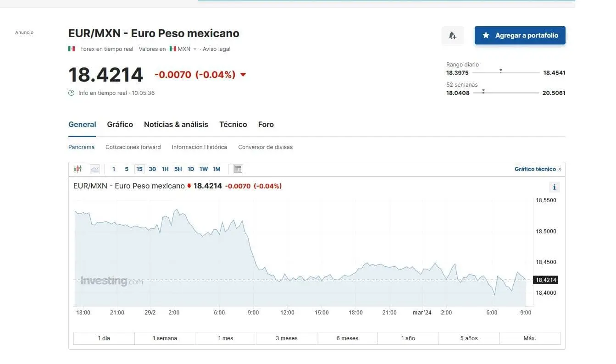616x364 pixels.
Task: Click the 52-week low value 18.0408
Action: pyautogui.click(x=458, y=93)
